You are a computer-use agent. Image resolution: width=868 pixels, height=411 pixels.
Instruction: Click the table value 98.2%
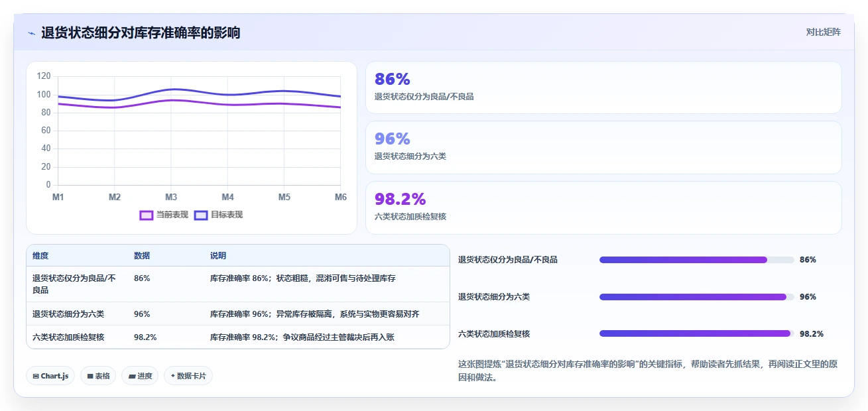coord(145,337)
